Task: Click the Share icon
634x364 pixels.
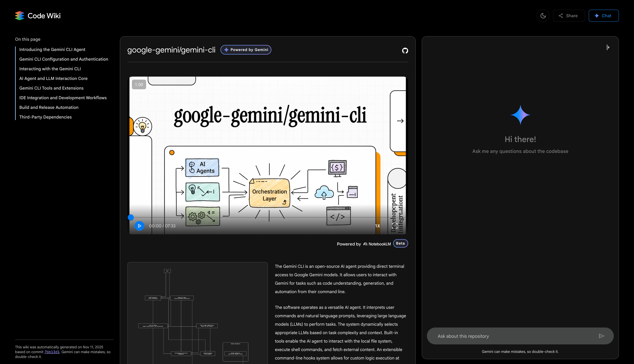Action: (560, 16)
